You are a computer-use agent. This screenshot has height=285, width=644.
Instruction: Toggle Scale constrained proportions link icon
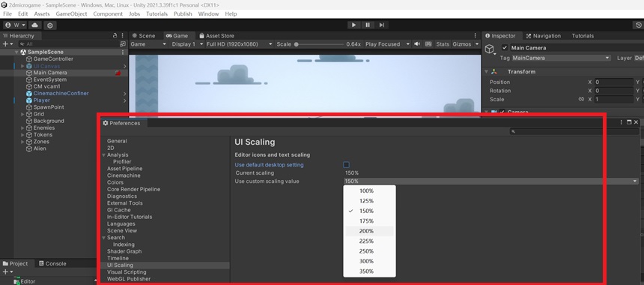[581, 99]
